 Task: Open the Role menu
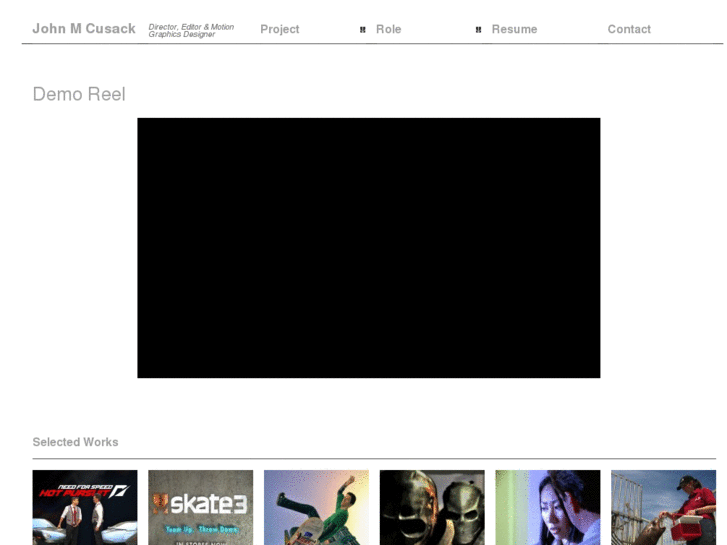click(389, 29)
